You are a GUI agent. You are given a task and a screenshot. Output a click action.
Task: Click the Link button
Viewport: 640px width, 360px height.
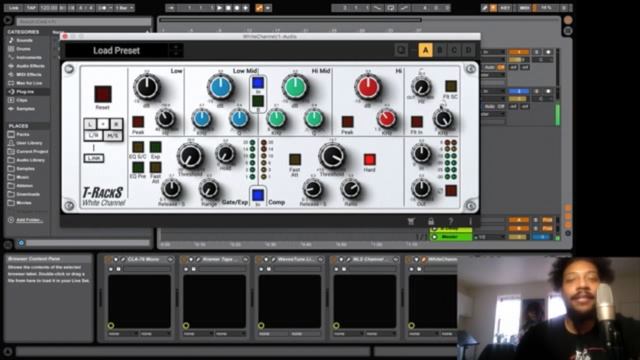(x=94, y=158)
